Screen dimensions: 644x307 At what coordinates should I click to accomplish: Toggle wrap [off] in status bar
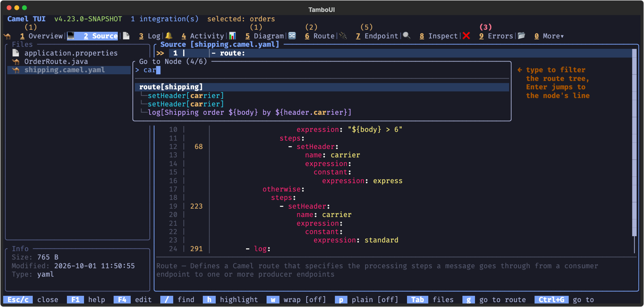(296, 300)
